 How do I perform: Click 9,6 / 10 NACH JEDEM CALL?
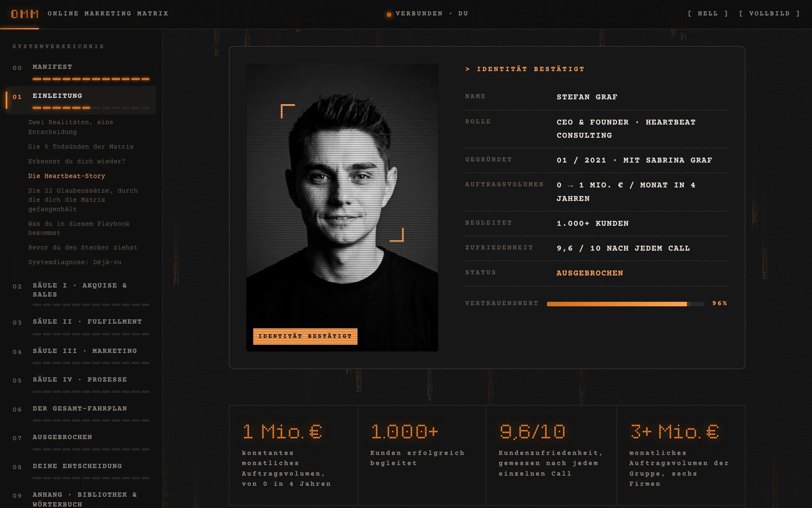click(x=623, y=248)
